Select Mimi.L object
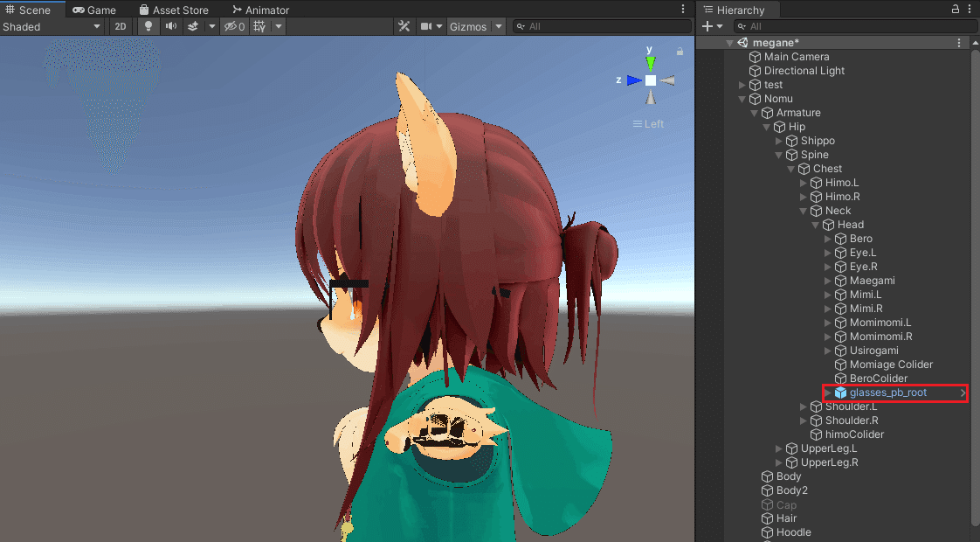 click(866, 294)
